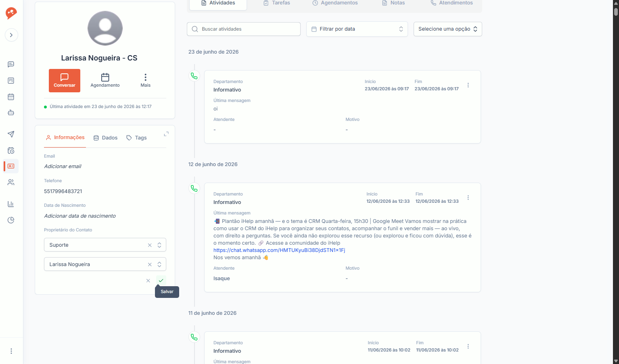
Task: Click the attendant name Isaque
Action: click(222, 279)
